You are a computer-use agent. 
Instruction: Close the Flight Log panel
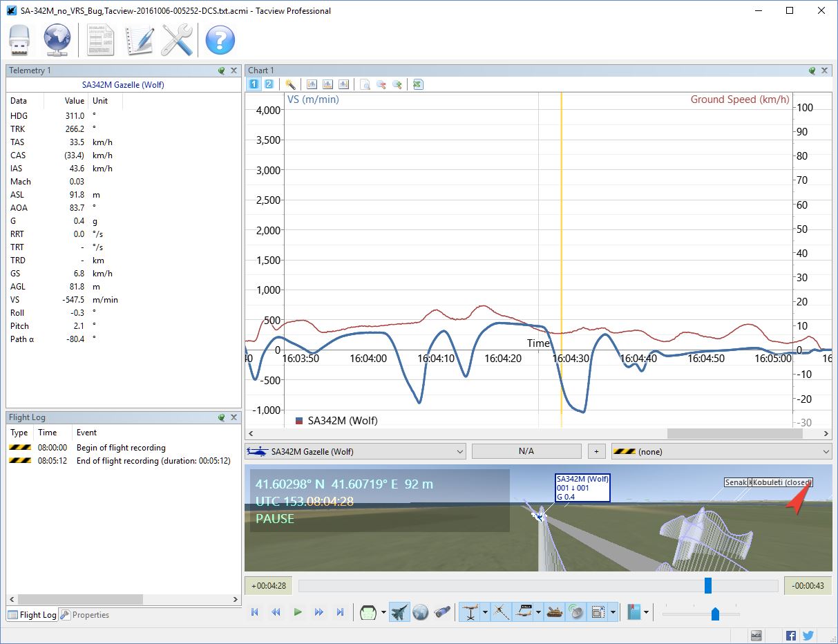[234, 417]
